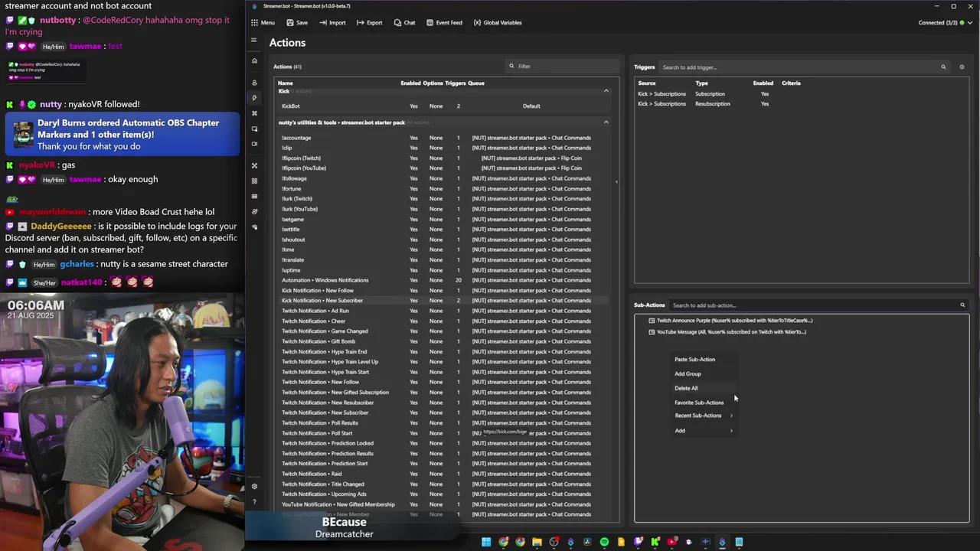Choose Delete All from context menu
980x551 pixels.
click(686, 388)
